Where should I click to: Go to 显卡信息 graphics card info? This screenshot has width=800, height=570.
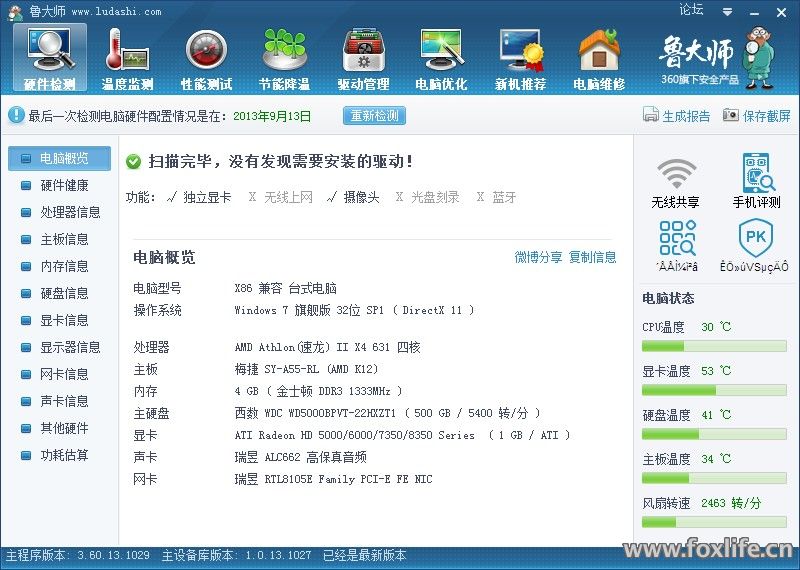click(64, 320)
